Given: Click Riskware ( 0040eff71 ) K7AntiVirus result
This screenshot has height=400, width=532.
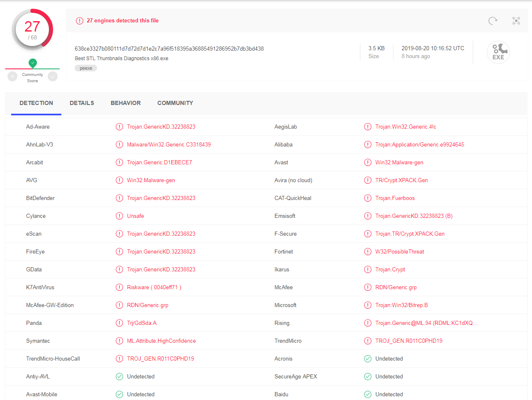Looking at the screenshot, I should [x=154, y=288].
